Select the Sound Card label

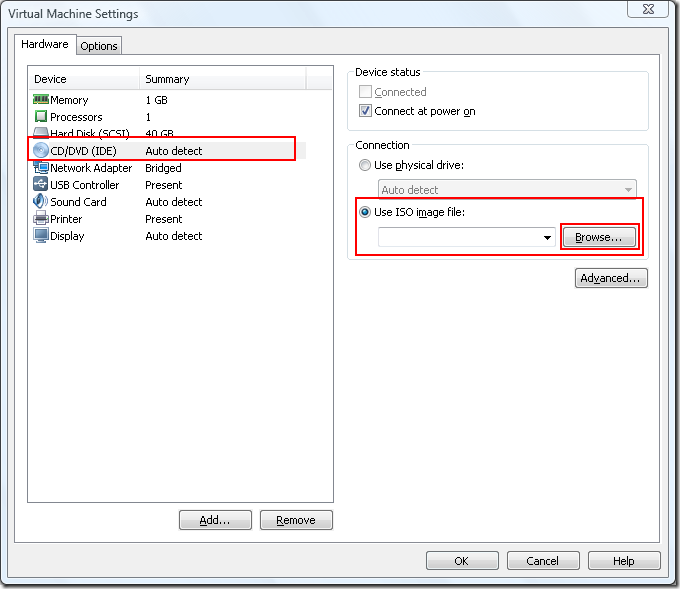(78, 202)
